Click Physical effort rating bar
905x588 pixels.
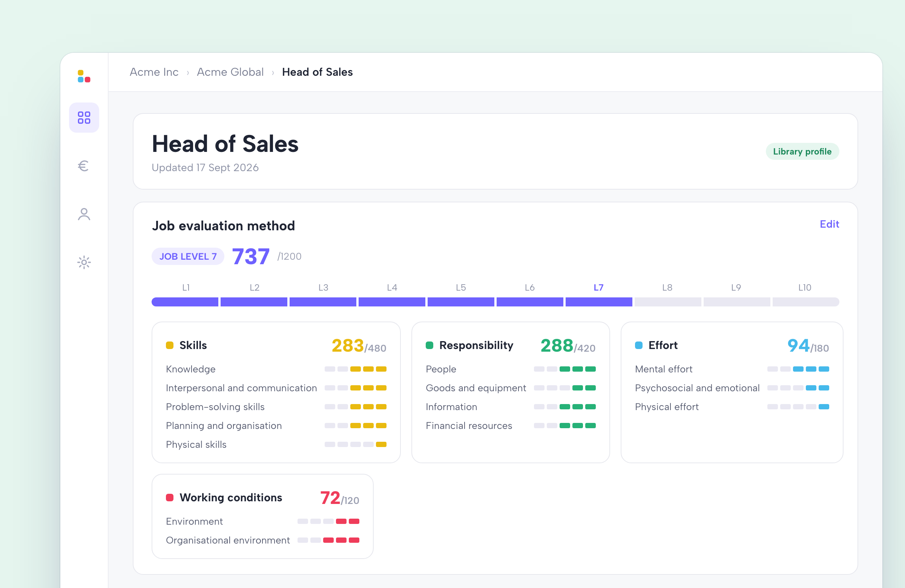coord(798,407)
